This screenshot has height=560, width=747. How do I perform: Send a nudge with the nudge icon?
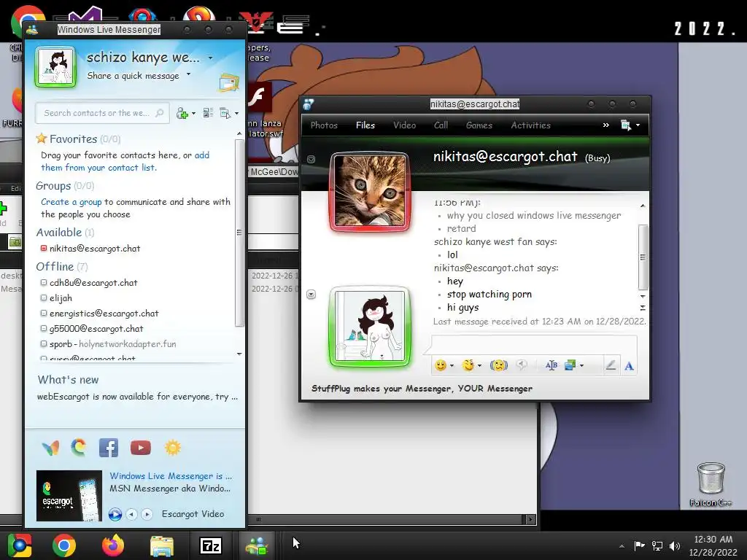(x=499, y=365)
